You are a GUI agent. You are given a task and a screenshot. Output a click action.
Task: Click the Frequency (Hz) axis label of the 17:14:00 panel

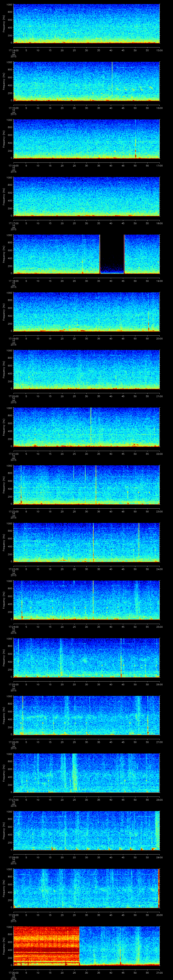pos(4,24)
